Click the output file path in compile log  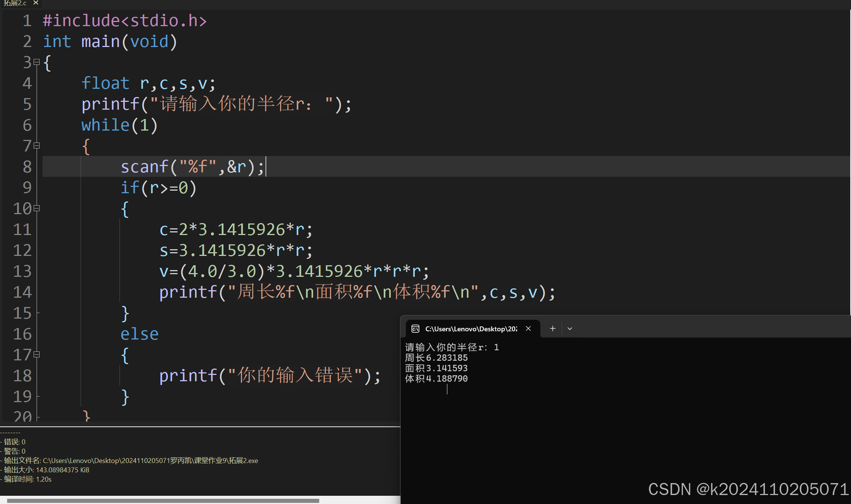[x=150, y=460]
